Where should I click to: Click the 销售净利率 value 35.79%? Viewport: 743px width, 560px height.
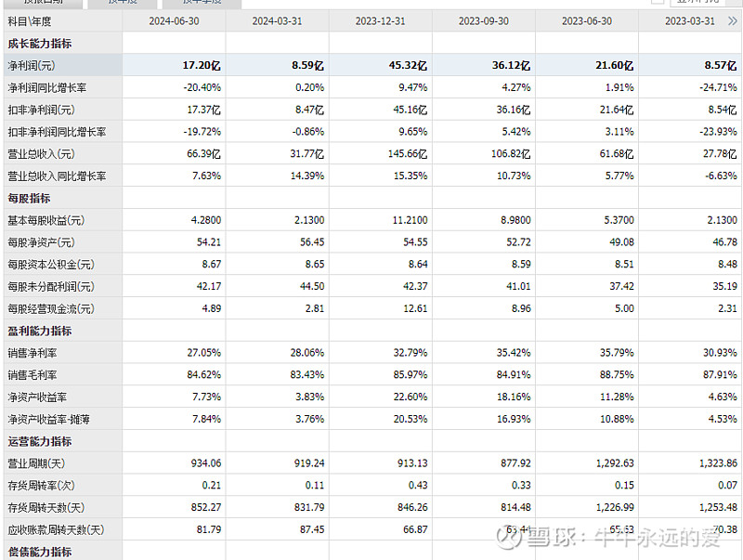pyautogui.click(x=617, y=353)
